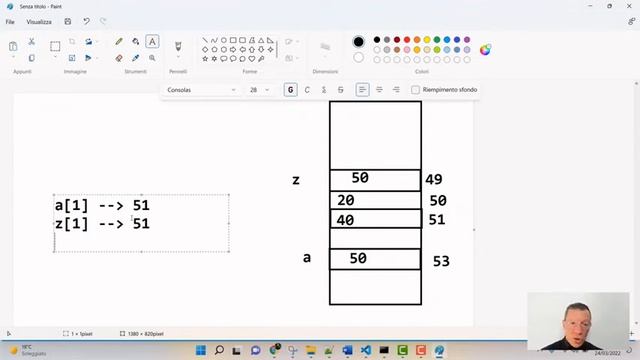This screenshot has width=640, height=360.
Task: Click the Resize image icon
Action: tap(72, 58)
